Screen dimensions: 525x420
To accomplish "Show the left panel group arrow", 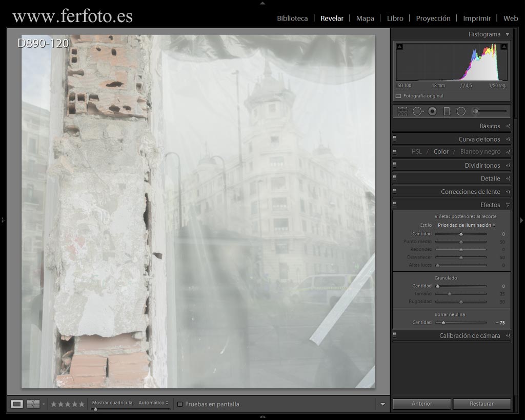I will point(3,221).
